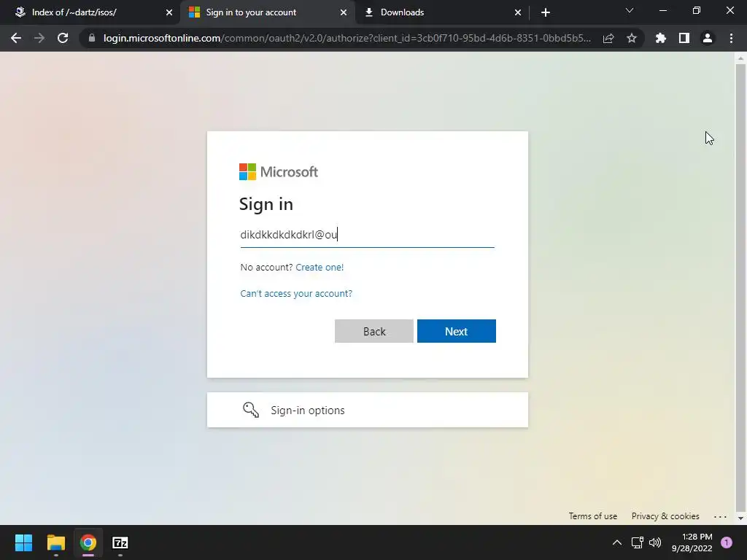Toggle the Chrome side panel icon
This screenshot has height=560, width=747.
684,38
